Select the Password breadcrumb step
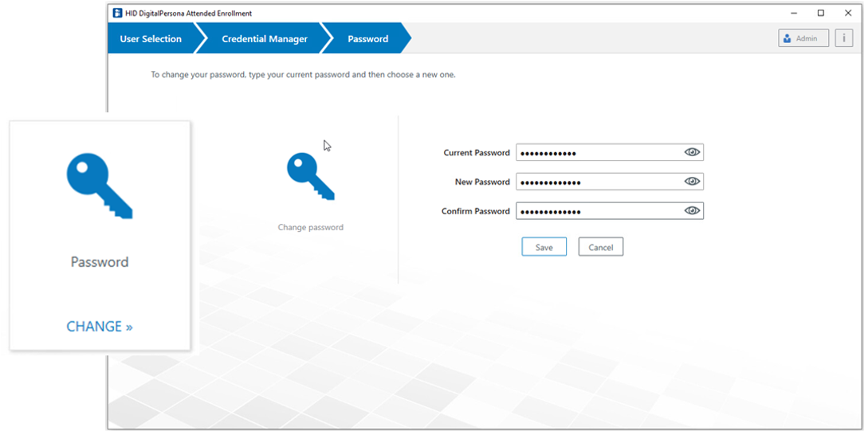Image resolution: width=868 pixels, height=435 pixels. click(367, 38)
